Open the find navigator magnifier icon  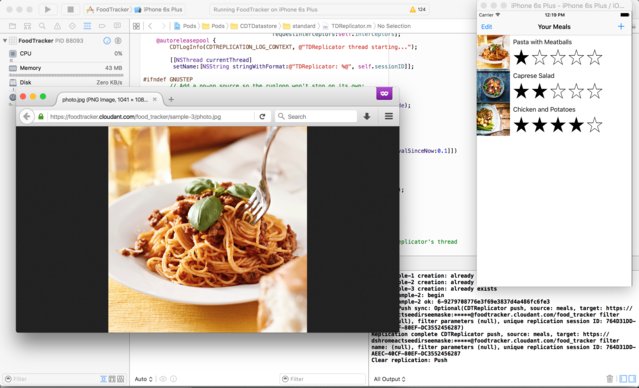(42, 26)
